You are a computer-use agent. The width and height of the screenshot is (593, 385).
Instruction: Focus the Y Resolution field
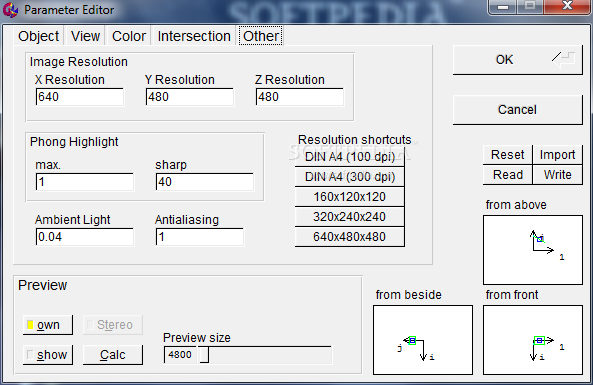click(190, 97)
